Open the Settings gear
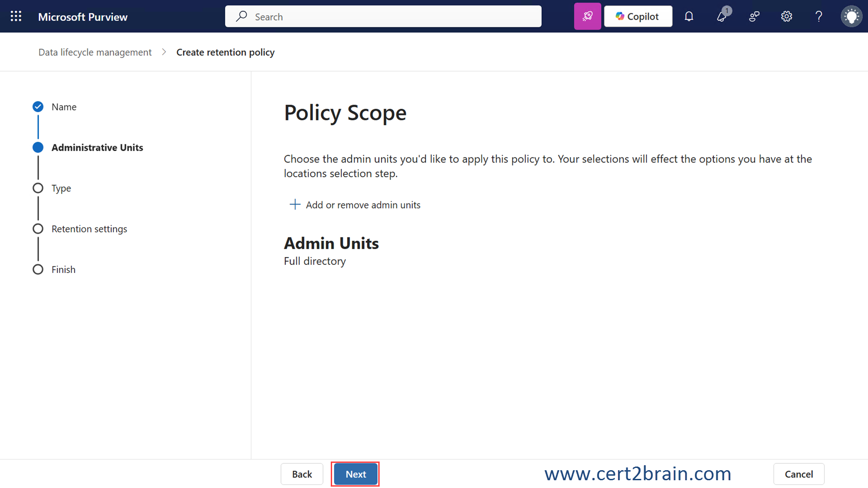Viewport: 868px width, 488px height. [786, 16]
